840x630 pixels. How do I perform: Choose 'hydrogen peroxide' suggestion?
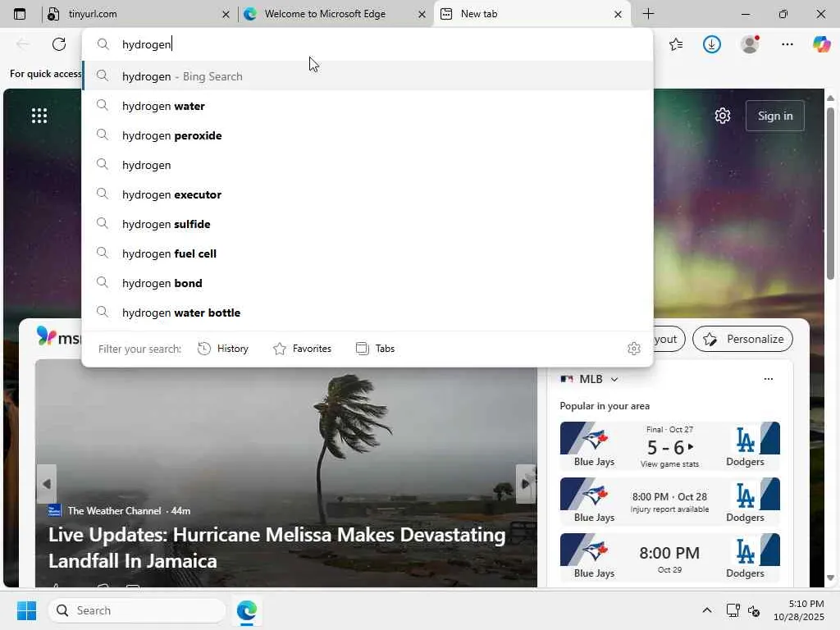[x=367, y=135]
